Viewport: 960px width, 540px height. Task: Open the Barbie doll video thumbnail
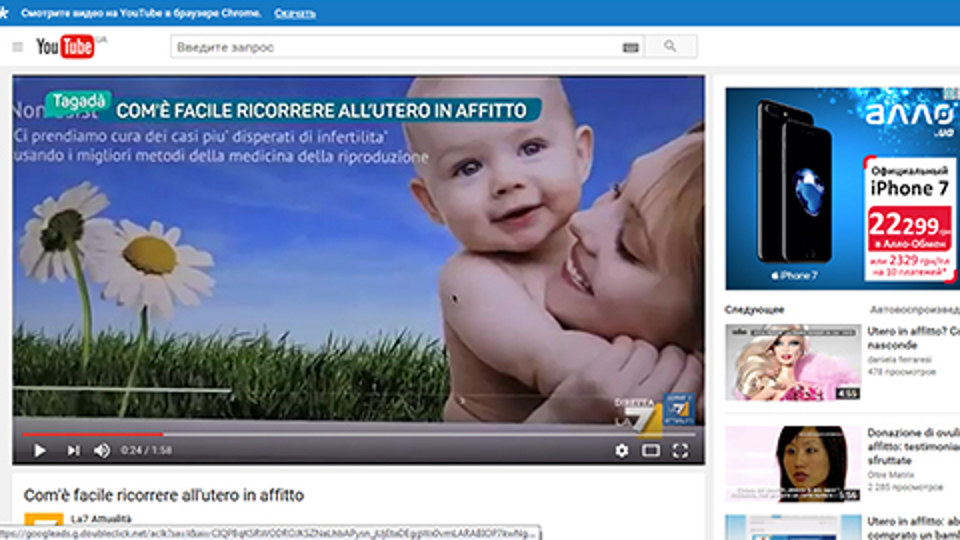click(x=793, y=362)
